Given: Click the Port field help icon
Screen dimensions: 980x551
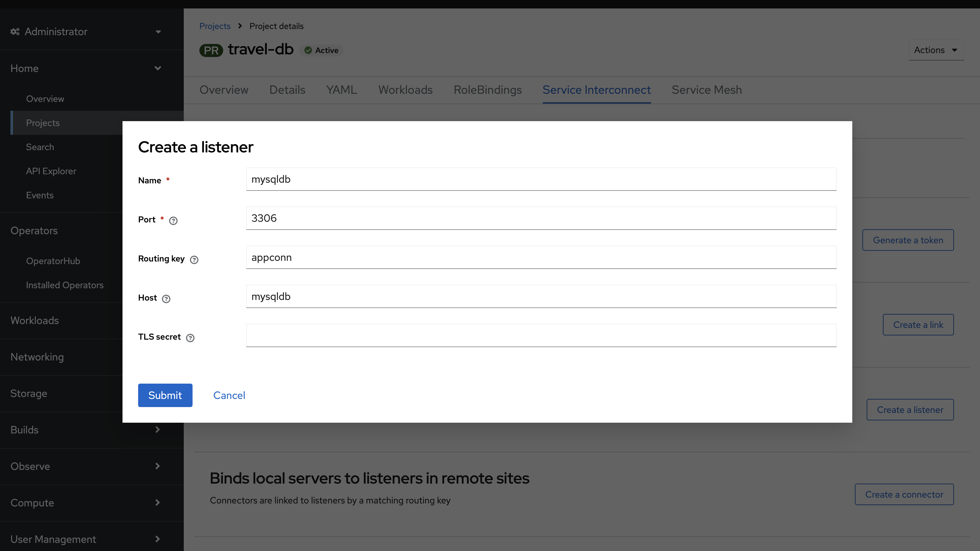Looking at the screenshot, I should 173,220.
